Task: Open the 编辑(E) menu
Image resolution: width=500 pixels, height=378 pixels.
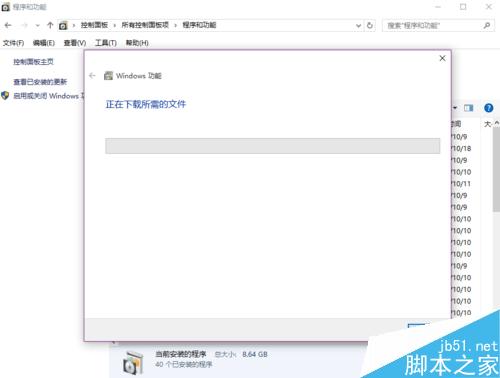Action: (x=44, y=43)
